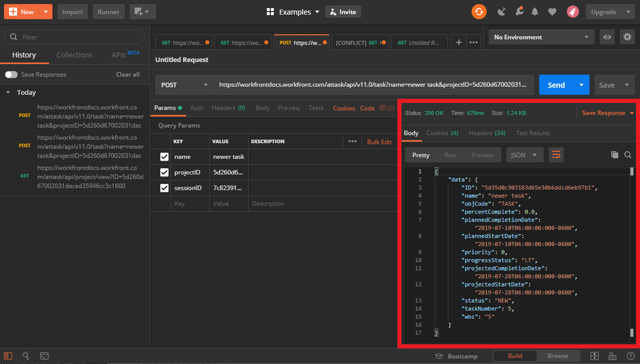Open the notifications bell
This screenshot has height=364, width=640.
535,12
